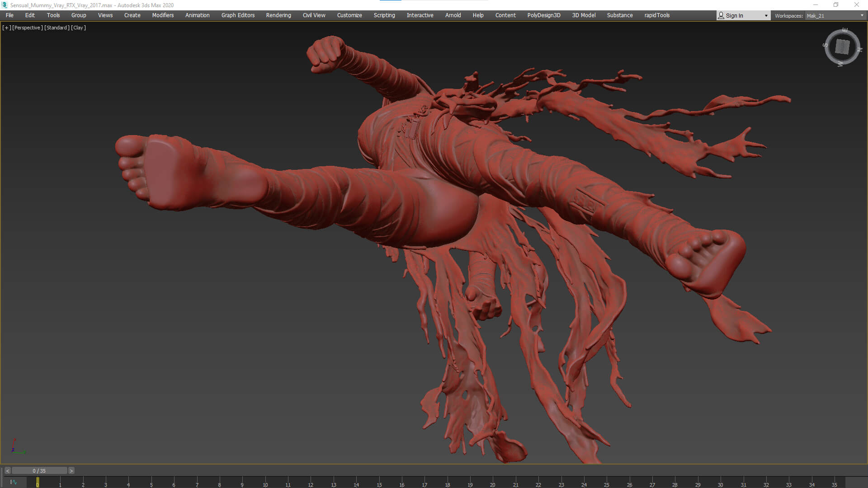
Task: Open the Arnold menu
Action: 453,15
